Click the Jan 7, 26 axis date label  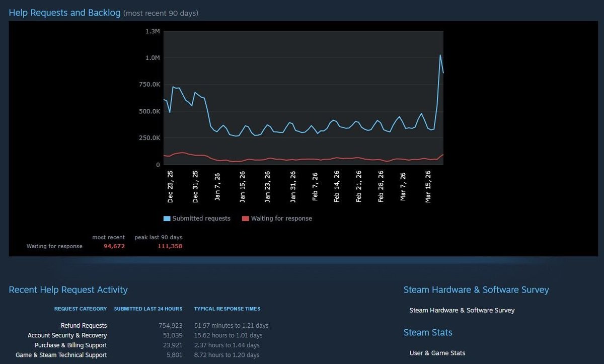coord(217,186)
